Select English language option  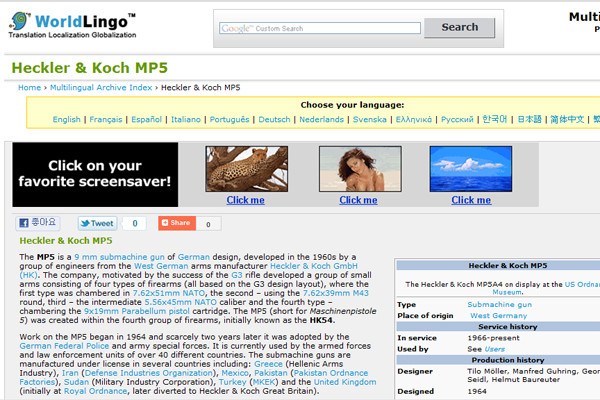pyautogui.click(x=67, y=119)
